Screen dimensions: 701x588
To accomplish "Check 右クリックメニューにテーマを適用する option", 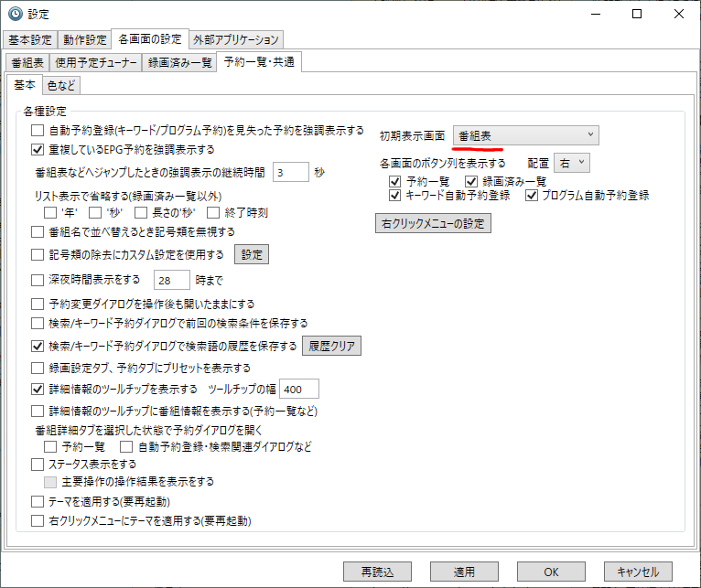I will pos(38,521).
